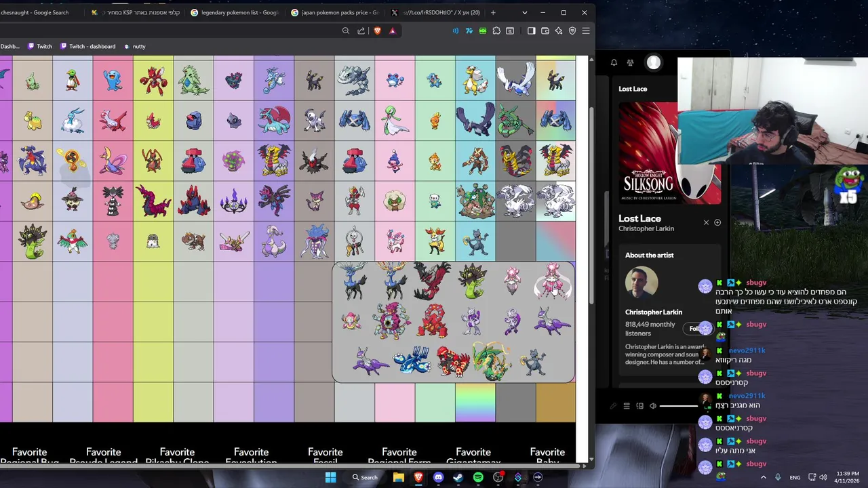This screenshot has width=868, height=488.
Task: Click the zoom magnifier icon in address bar
Action: (x=346, y=30)
